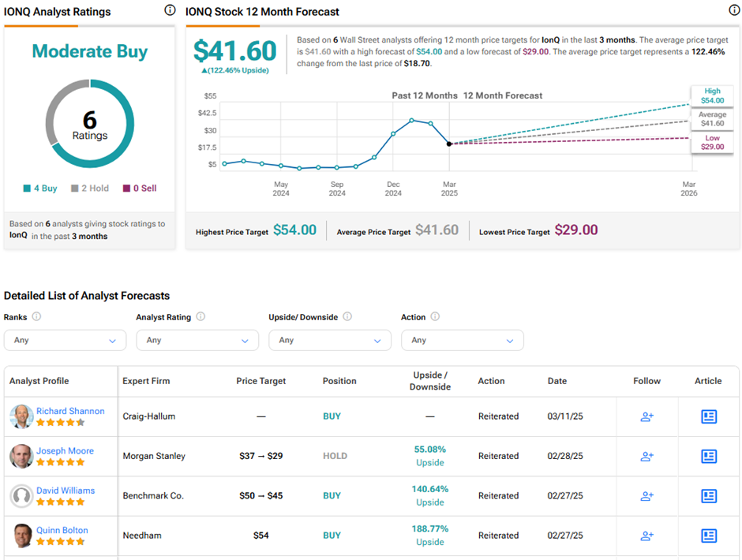Screen dimensions: 742x560
Task: Expand the Action filter dropdown
Action: coord(463,340)
